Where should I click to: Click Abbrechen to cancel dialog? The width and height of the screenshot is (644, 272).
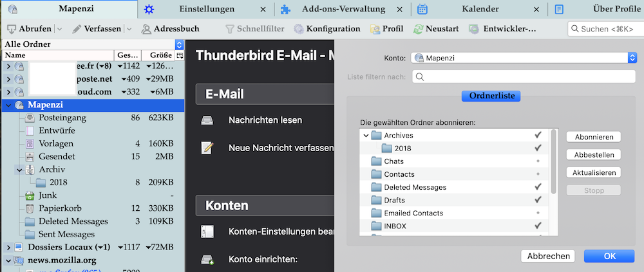(x=549, y=256)
